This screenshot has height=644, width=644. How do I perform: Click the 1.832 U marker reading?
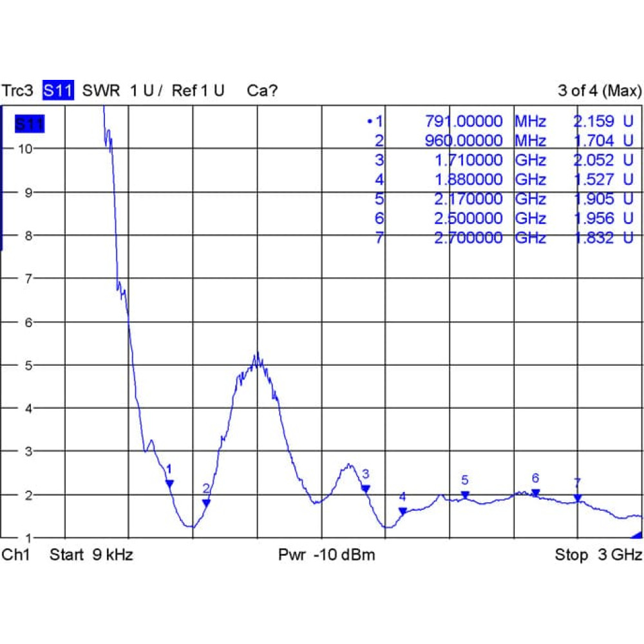pyautogui.click(x=603, y=238)
